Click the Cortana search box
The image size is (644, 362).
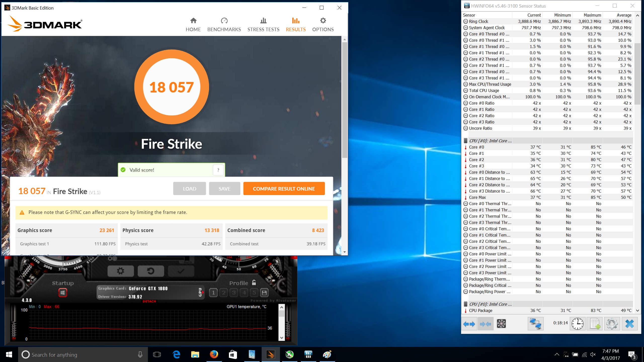pos(83,355)
